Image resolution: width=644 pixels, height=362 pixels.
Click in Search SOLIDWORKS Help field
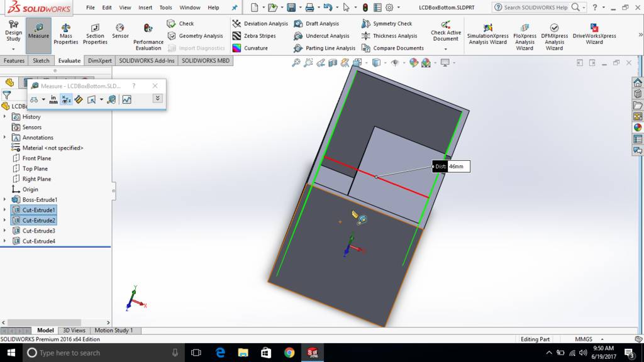coord(536,8)
